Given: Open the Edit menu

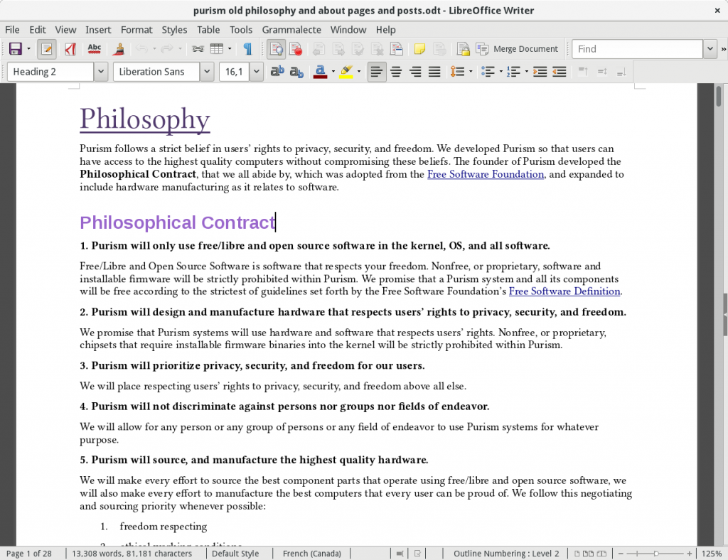Looking at the screenshot, I should [x=38, y=30].
